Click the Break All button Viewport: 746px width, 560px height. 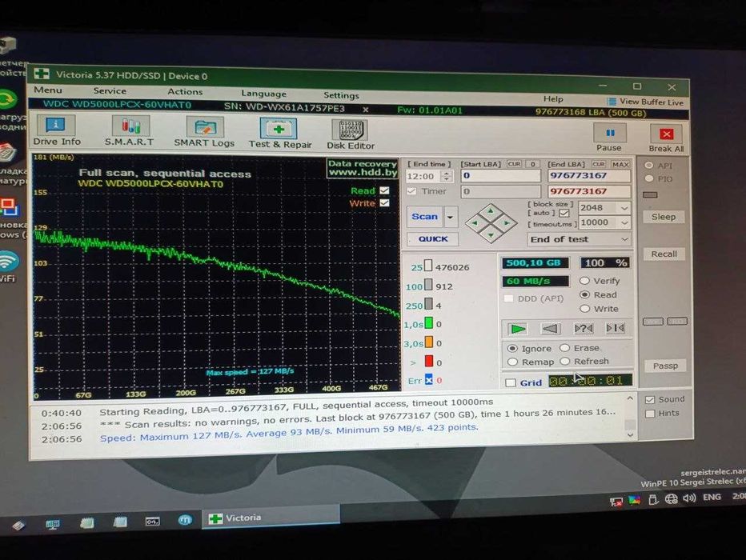coord(666,138)
